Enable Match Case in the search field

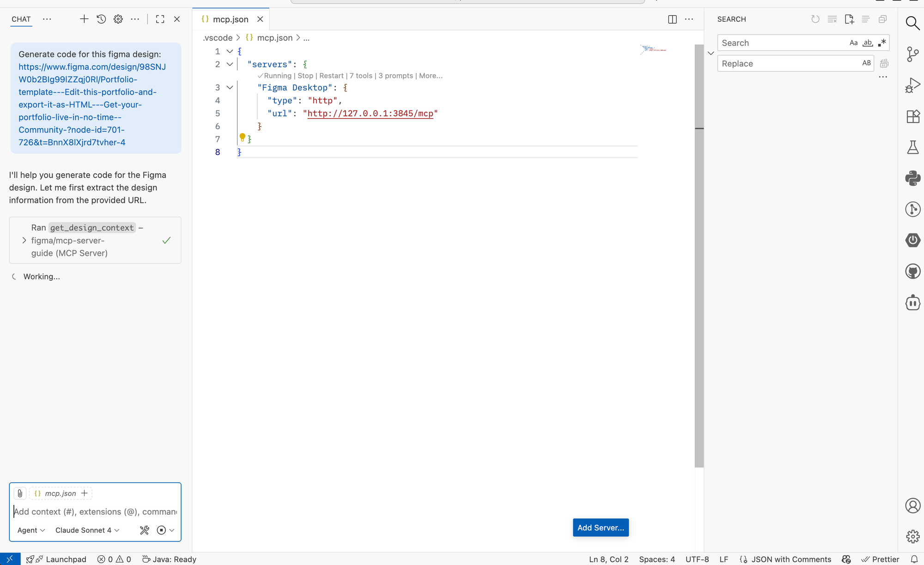853,43
